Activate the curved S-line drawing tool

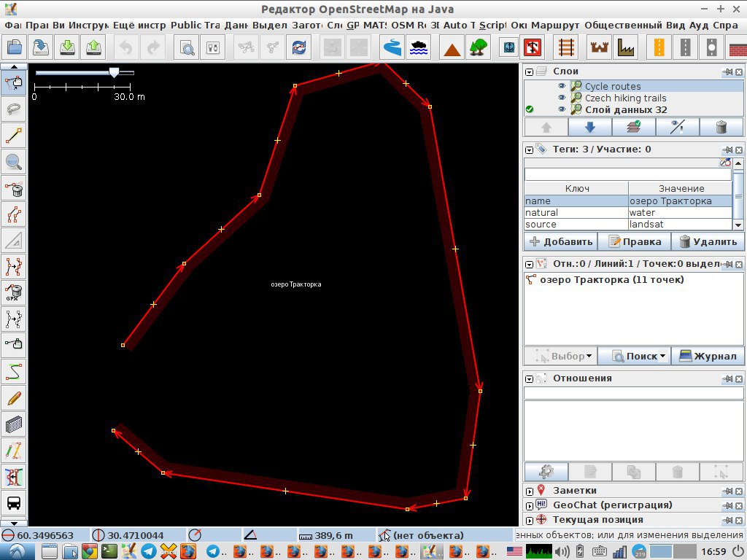(x=14, y=371)
